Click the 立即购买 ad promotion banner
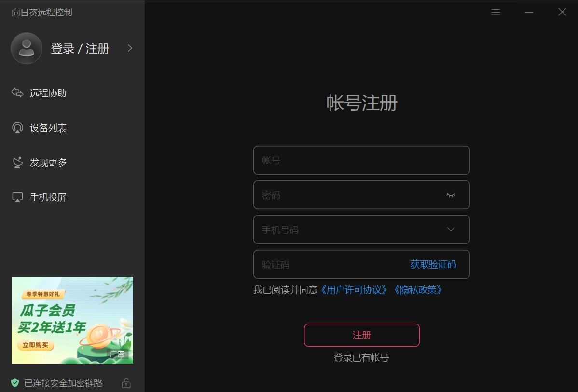The width and height of the screenshot is (578, 392). point(35,346)
